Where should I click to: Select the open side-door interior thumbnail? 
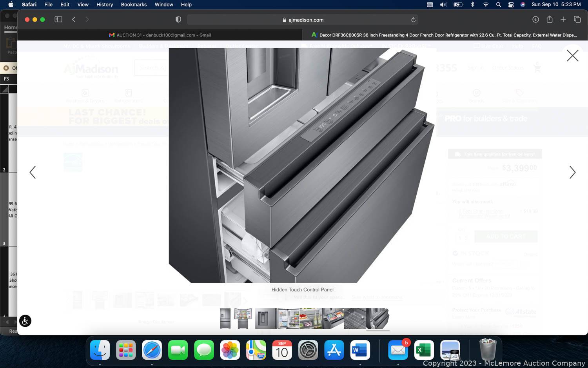[288, 319]
